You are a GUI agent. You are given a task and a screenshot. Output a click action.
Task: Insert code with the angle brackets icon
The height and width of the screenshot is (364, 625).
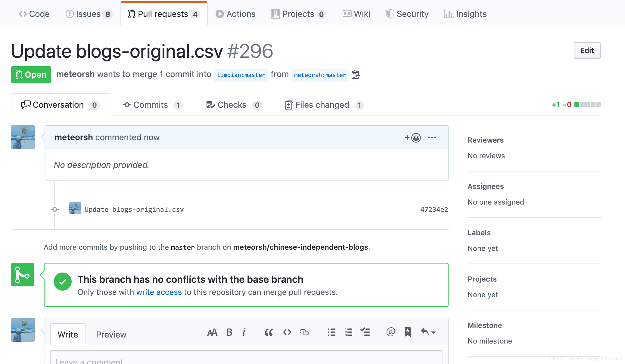click(x=287, y=332)
